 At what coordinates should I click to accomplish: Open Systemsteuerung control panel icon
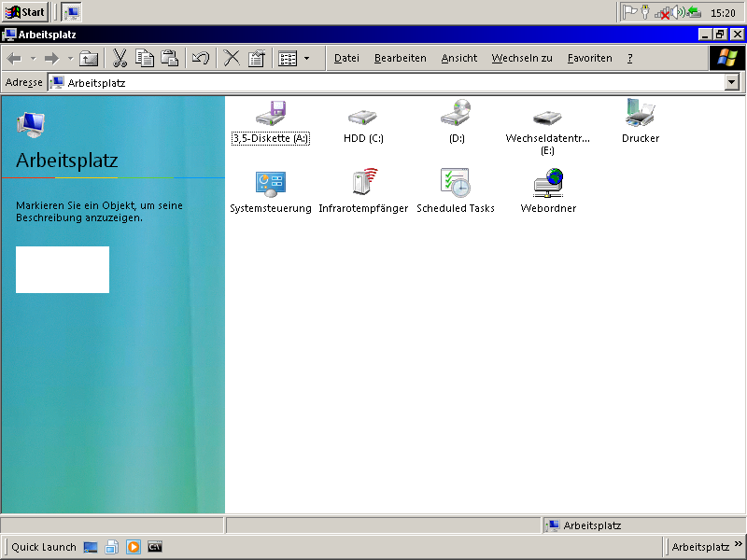(270, 184)
